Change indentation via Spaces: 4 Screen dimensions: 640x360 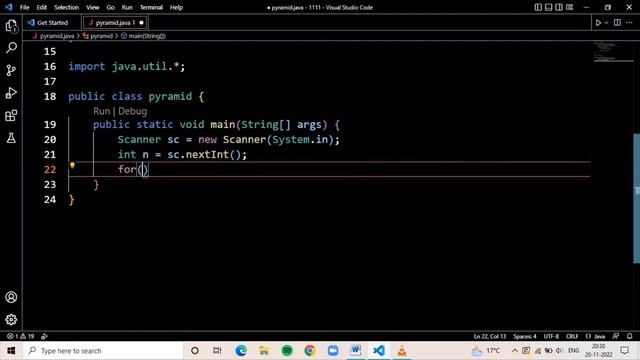524,336
